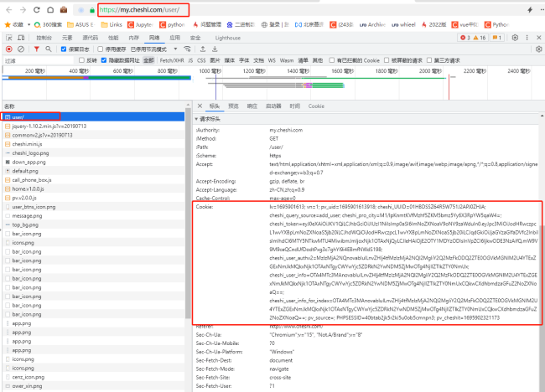The height and width of the screenshot is (392, 545).
Task: Switch to the 预览 preview tab
Action: point(233,106)
